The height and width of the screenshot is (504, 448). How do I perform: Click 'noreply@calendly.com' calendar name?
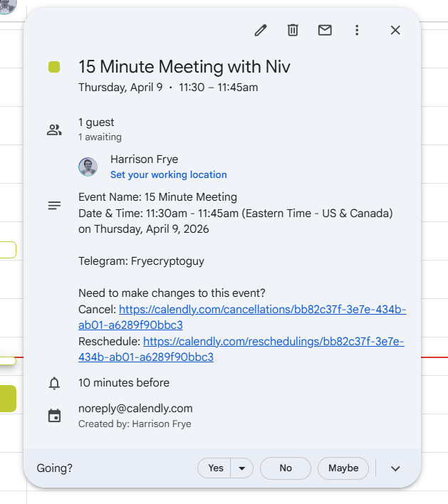coord(135,408)
